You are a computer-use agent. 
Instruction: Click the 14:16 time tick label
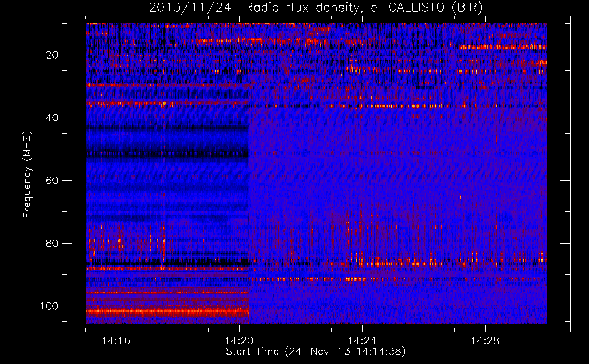pos(116,341)
